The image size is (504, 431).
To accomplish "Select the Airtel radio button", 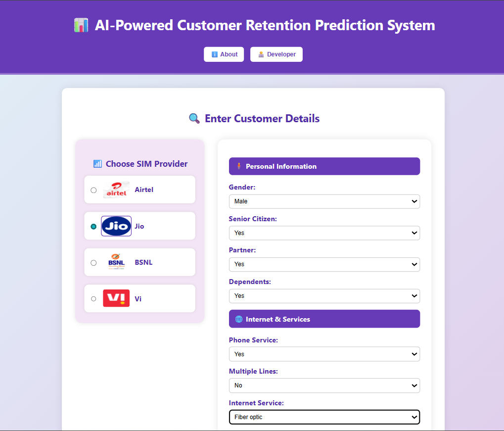I will [x=93, y=190].
